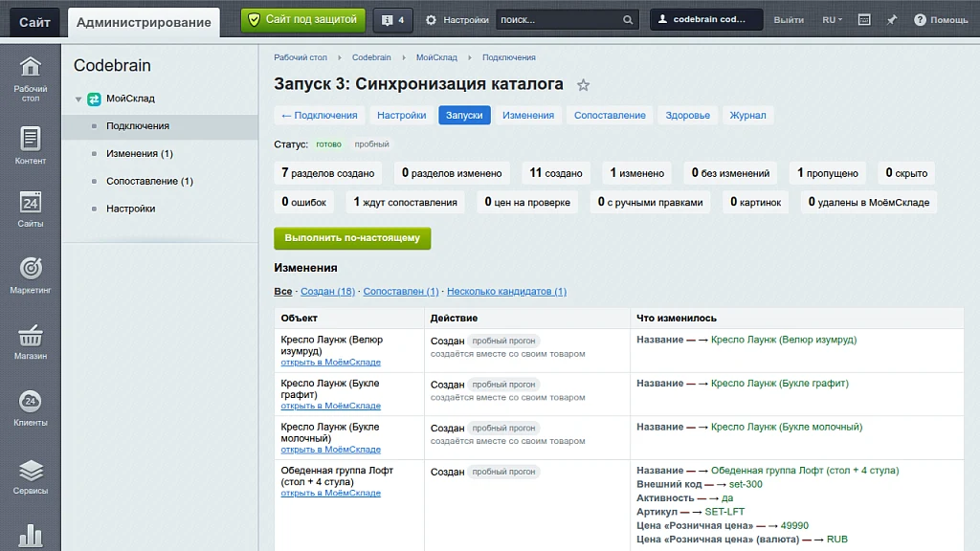
Task: Click the Выйти logout link
Action: click(x=789, y=20)
